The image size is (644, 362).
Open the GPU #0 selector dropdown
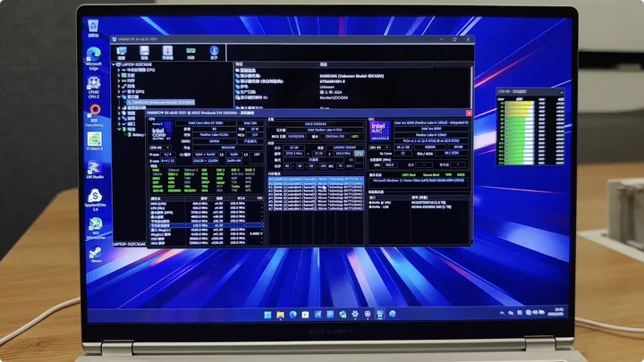(x=380, y=147)
